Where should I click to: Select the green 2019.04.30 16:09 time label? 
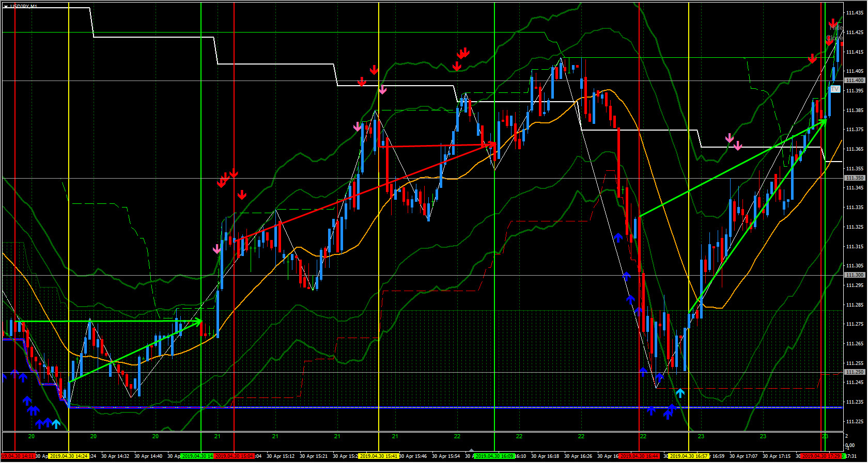click(494, 456)
